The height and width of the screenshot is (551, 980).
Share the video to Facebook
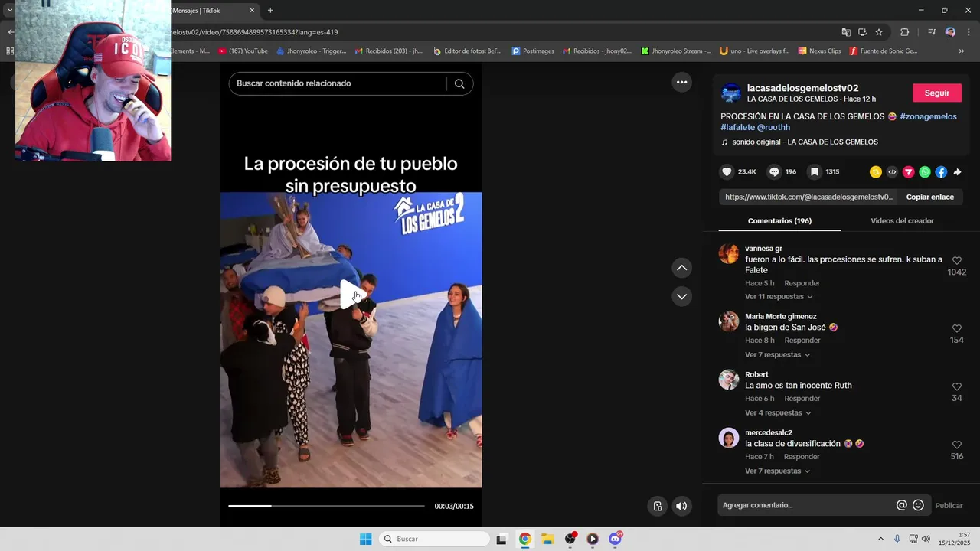point(941,172)
